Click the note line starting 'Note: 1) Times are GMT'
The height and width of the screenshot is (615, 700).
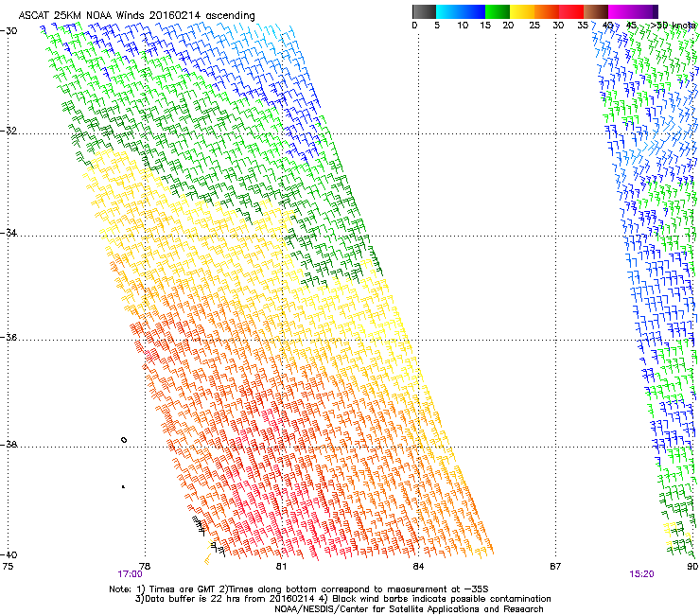click(299, 589)
